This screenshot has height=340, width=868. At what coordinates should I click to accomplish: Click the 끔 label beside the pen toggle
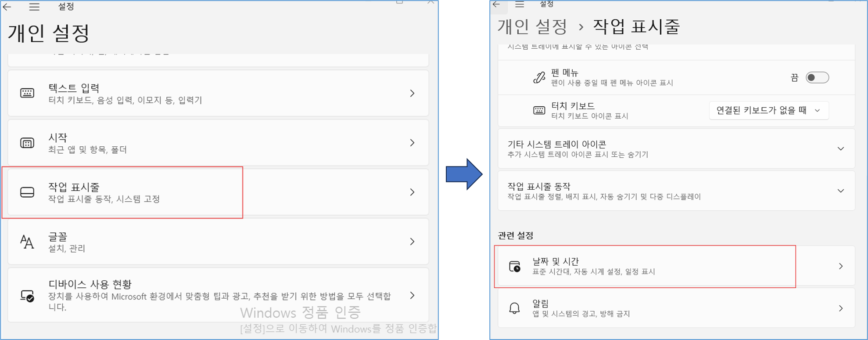pos(794,78)
